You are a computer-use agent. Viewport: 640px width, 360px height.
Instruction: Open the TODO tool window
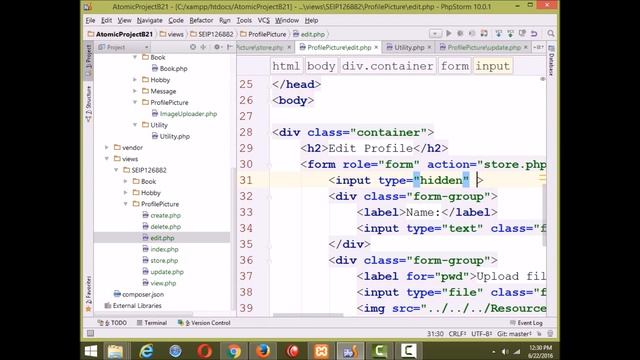tap(112, 323)
